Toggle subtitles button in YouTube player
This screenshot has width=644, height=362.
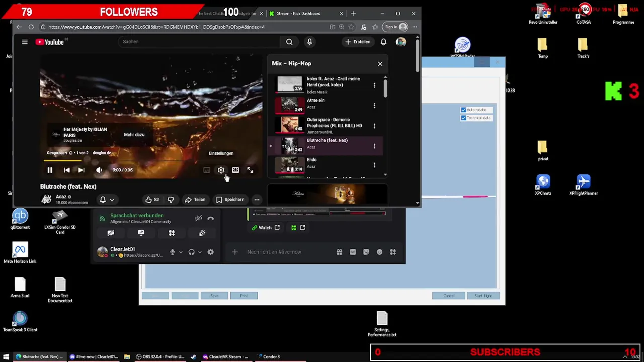207,170
